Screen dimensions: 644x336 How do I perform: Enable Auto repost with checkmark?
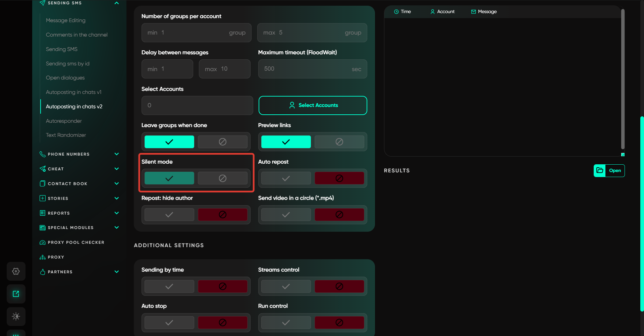(286, 178)
